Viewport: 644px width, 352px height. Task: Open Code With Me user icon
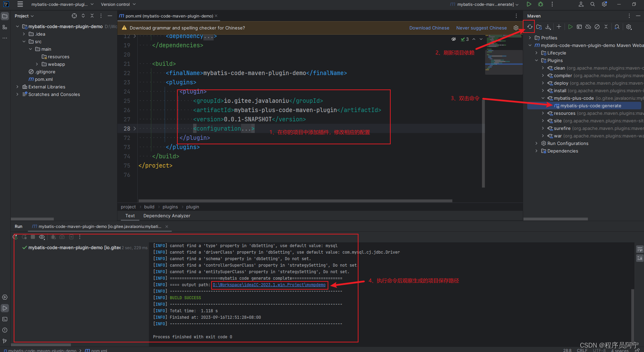tap(581, 4)
